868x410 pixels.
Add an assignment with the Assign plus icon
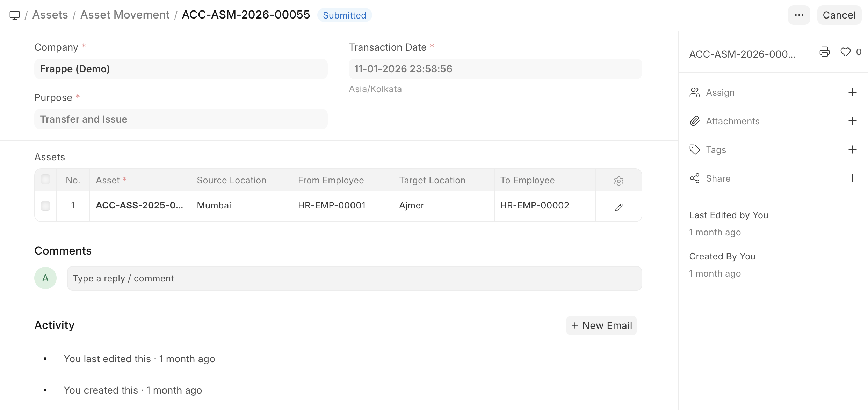pos(852,93)
